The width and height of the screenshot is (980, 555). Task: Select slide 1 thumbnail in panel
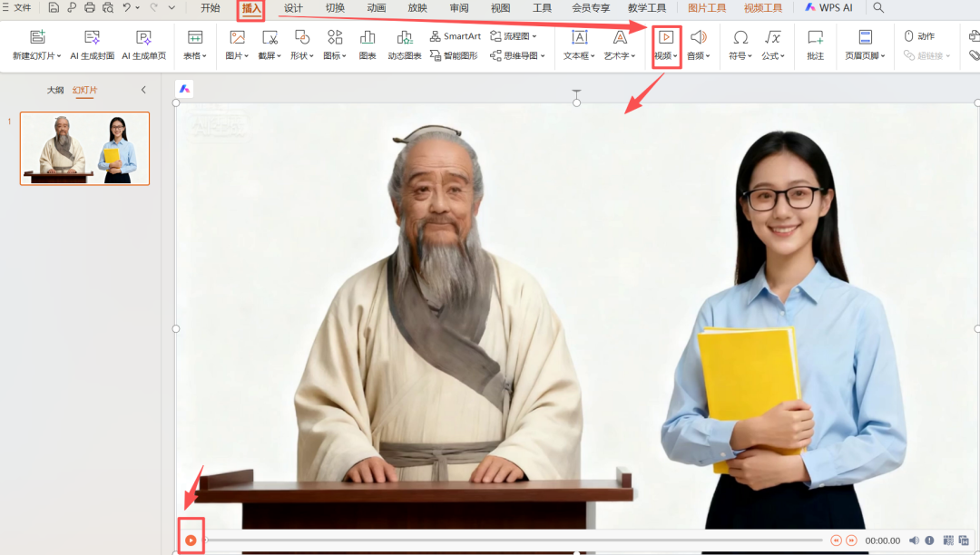pos(84,149)
